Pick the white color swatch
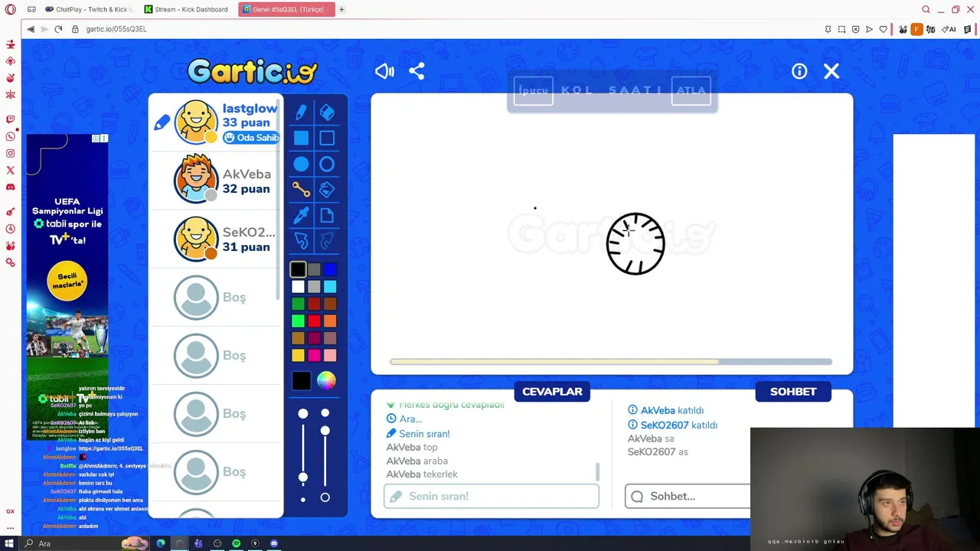Viewport: 980px width, 551px height. coord(298,286)
